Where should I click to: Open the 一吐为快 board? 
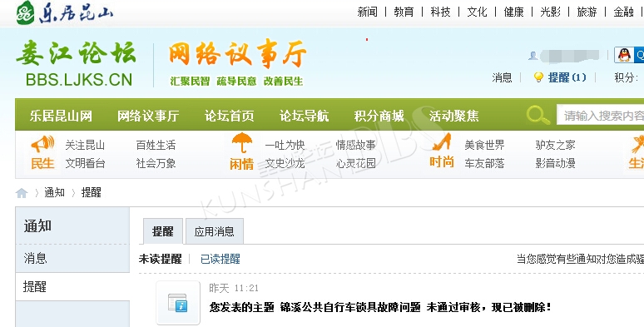pyautogui.click(x=285, y=145)
